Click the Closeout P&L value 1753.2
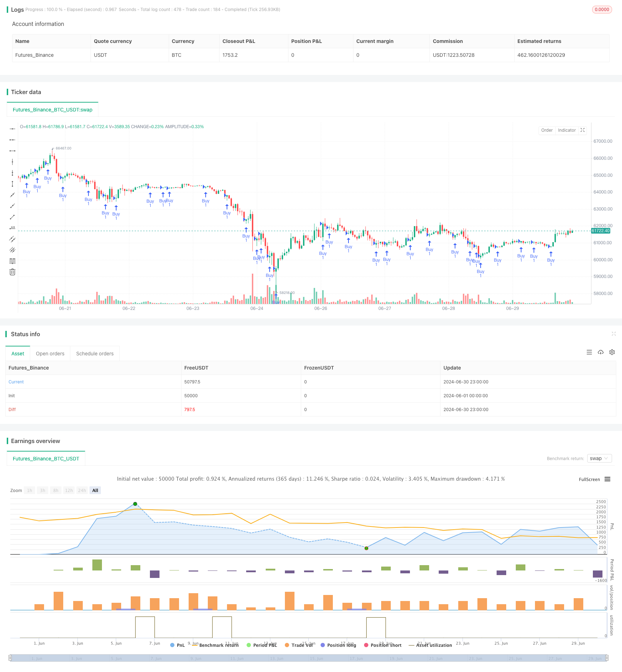The height and width of the screenshot is (672, 622). (x=230, y=55)
